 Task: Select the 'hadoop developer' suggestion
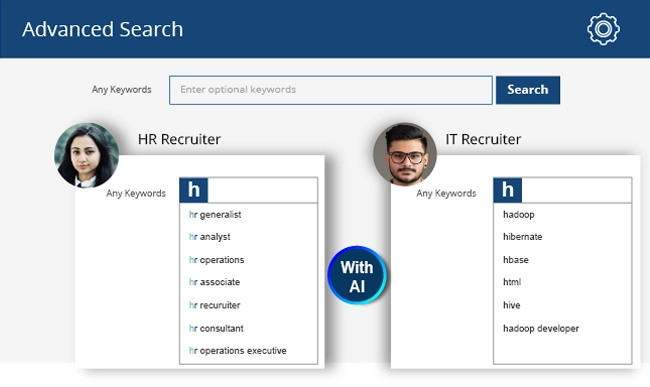pyautogui.click(x=541, y=329)
